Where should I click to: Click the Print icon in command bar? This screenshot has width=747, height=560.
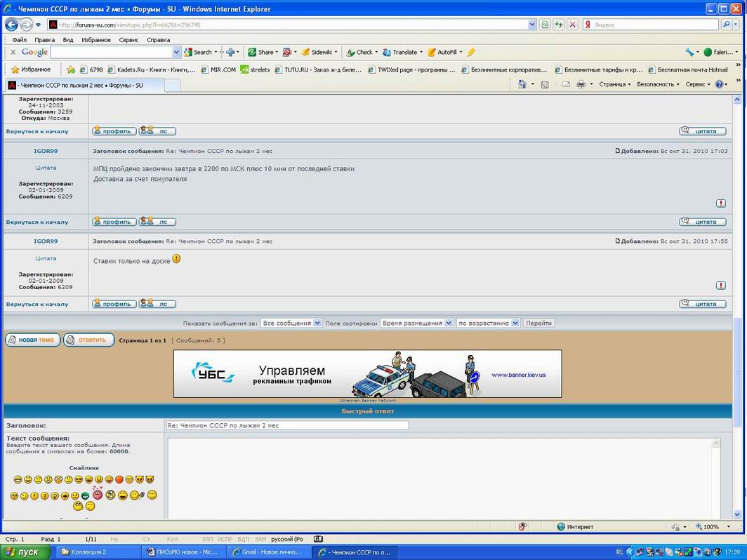581,84
